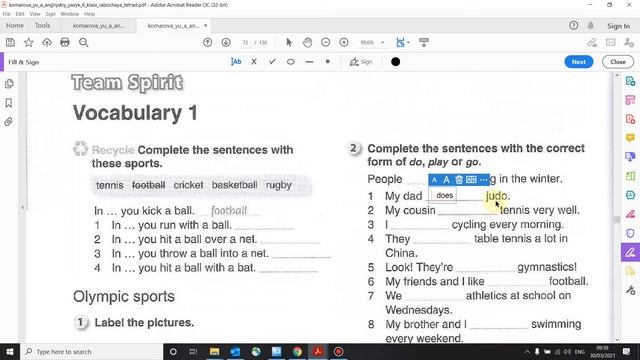640x360 pixels.
Task: Click the Save file icon
Action: coord(10,42)
